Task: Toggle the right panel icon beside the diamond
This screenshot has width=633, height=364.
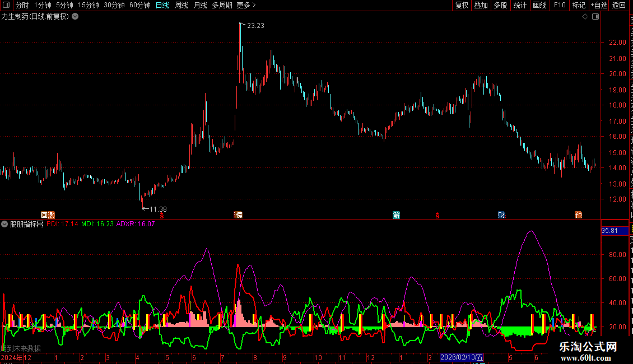Action: (595, 17)
